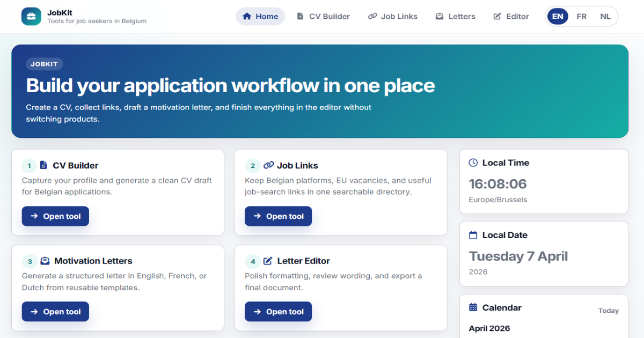Click the calendar icon in Local Date panel

(473, 235)
